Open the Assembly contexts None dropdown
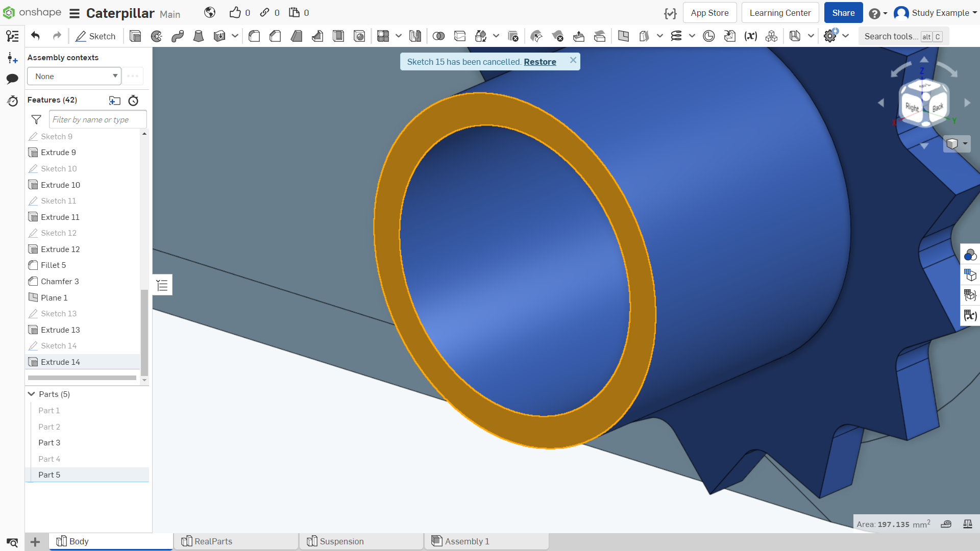980x551 pixels. pyautogui.click(x=74, y=77)
